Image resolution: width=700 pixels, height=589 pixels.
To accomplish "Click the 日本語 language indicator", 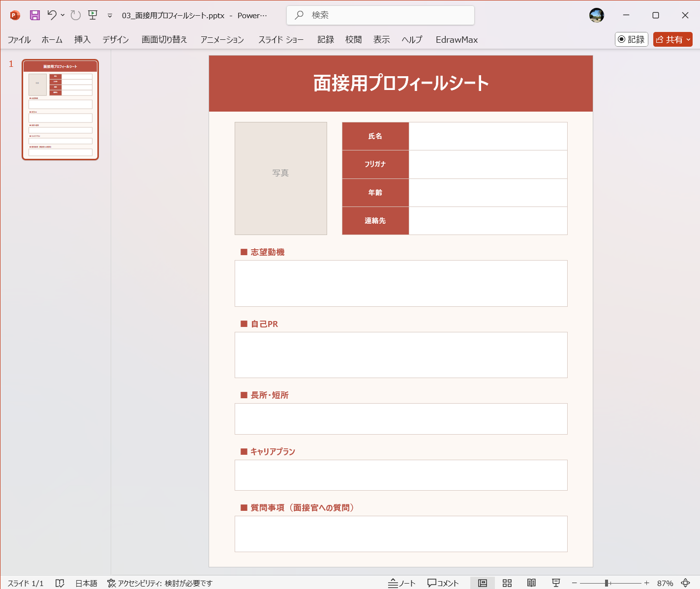I will pyautogui.click(x=86, y=583).
